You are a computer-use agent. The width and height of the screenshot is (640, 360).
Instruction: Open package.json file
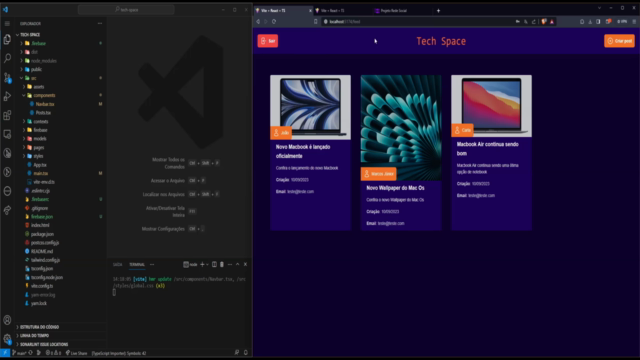pyautogui.click(x=42, y=234)
